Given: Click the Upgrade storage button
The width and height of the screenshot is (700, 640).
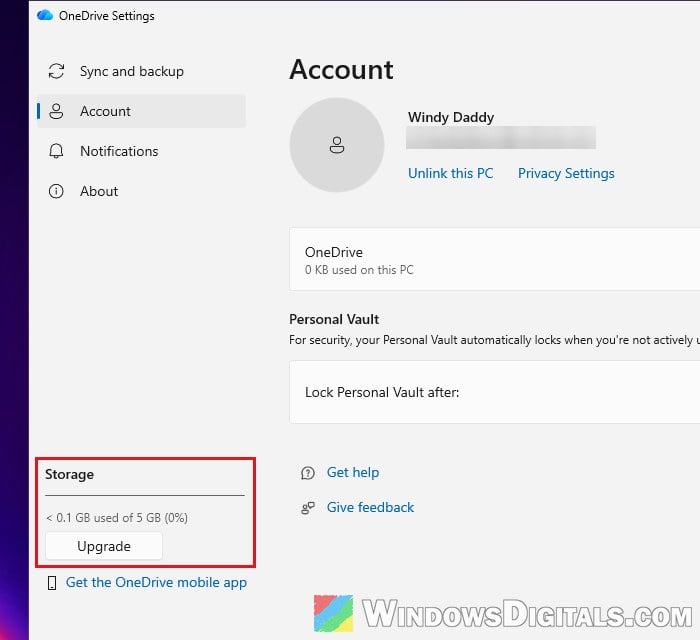Looking at the screenshot, I should pos(104,546).
